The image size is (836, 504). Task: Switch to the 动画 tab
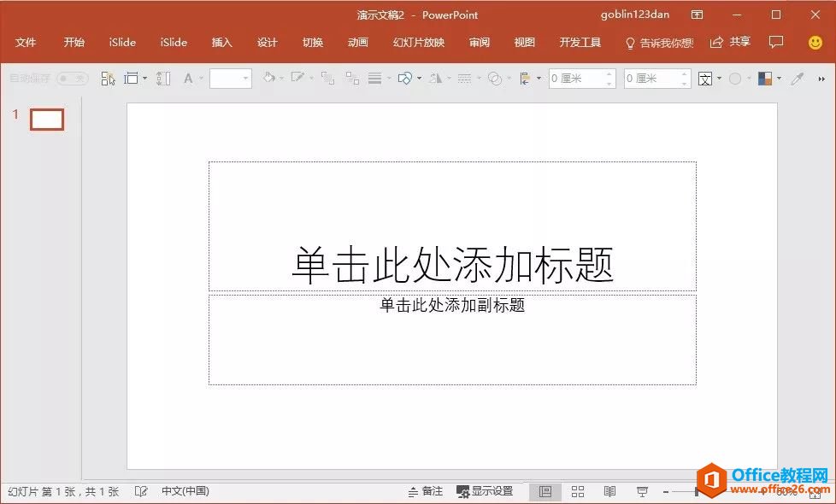pyautogui.click(x=358, y=42)
